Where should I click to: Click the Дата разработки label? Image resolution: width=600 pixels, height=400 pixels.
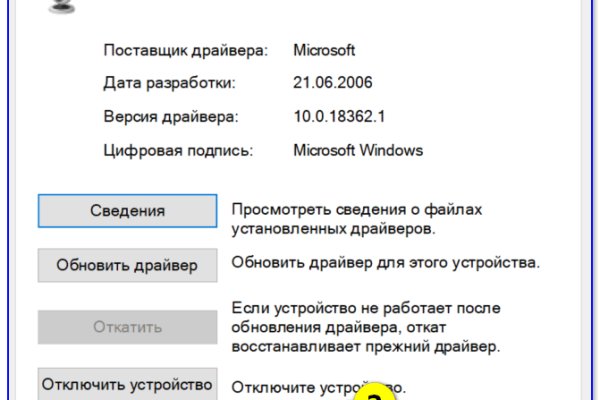pyautogui.click(x=169, y=83)
